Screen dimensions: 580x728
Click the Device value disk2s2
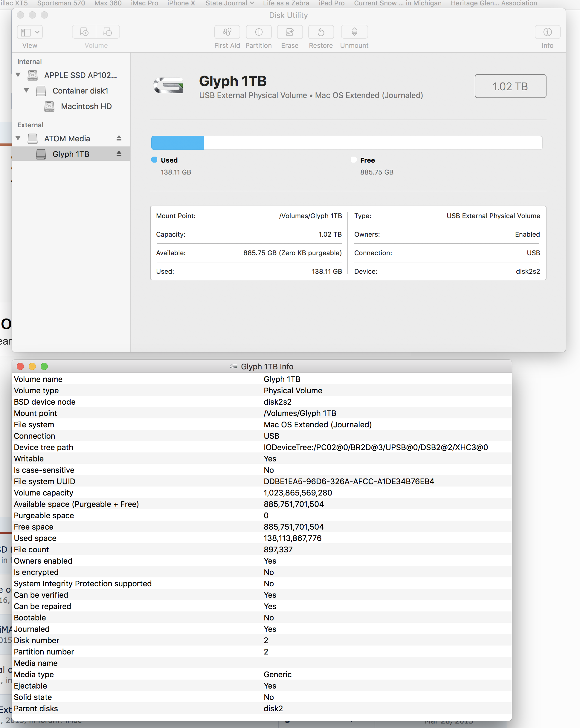tap(528, 271)
